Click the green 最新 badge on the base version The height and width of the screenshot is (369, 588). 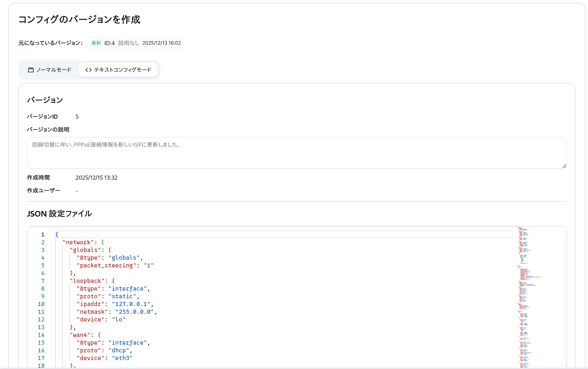(x=96, y=43)
